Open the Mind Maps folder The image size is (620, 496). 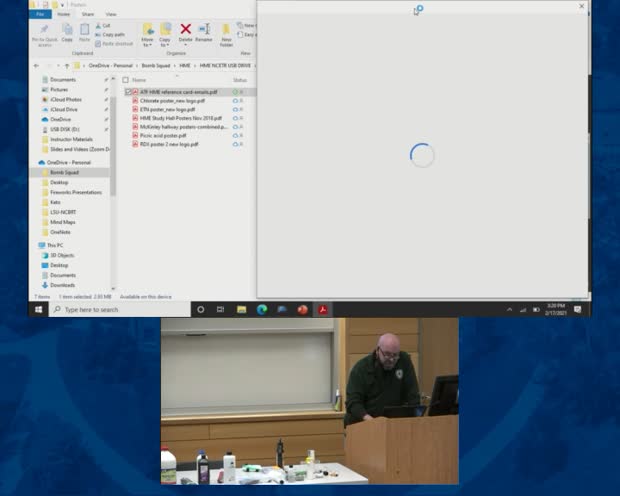coord(62,222)
